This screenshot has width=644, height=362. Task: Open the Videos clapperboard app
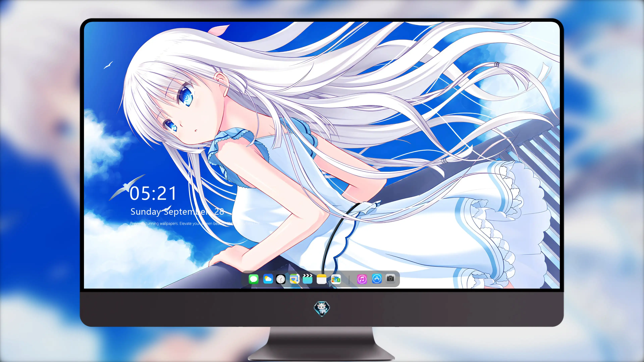click(x=308, y=279)
